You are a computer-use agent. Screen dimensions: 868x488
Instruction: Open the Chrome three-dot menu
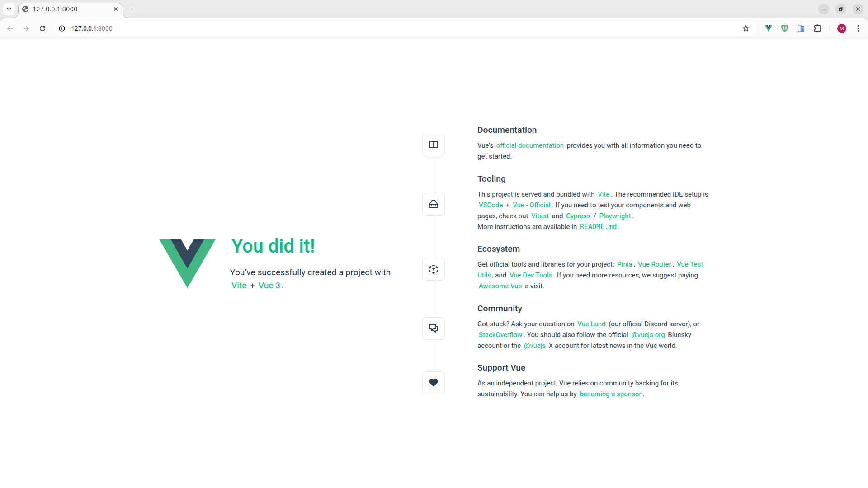[x=858, y=28]
